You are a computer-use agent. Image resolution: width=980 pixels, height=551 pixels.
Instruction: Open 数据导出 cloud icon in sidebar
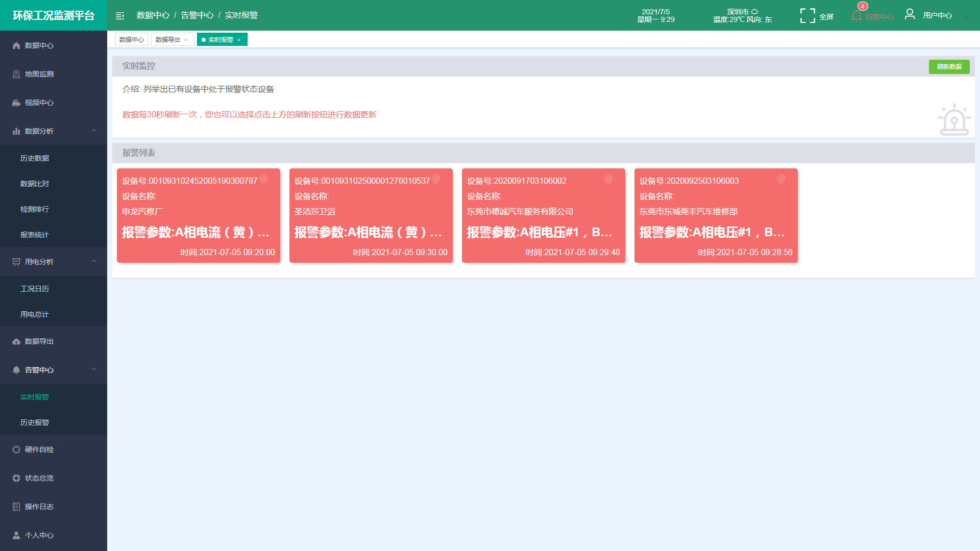click(16, 341)
